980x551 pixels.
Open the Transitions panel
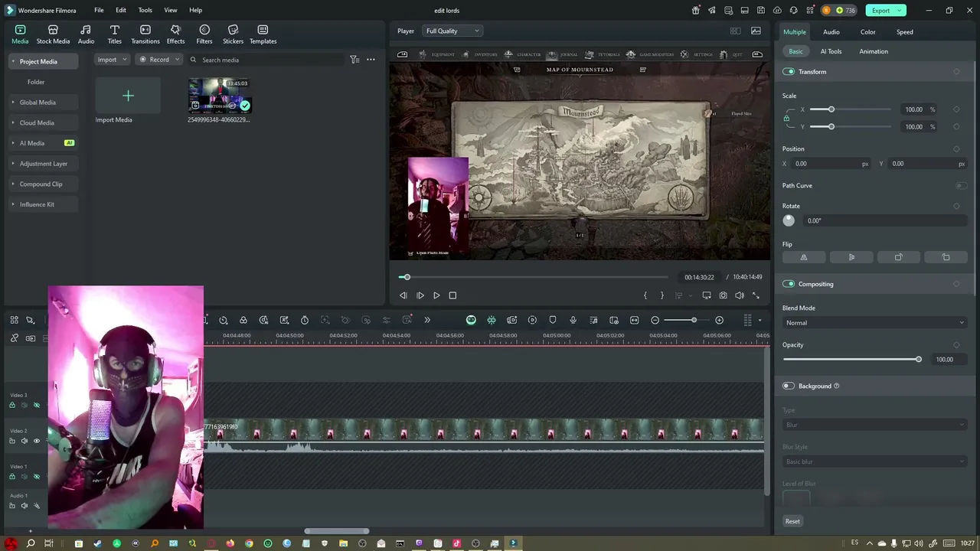click(145, 34)
